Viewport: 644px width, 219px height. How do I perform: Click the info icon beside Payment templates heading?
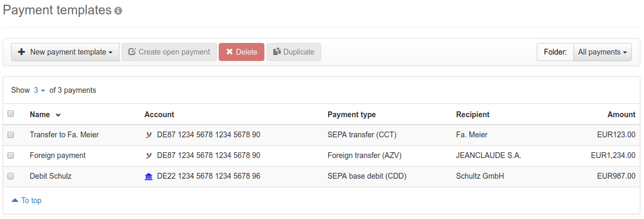pyautogui.click(x=118, y=11)
